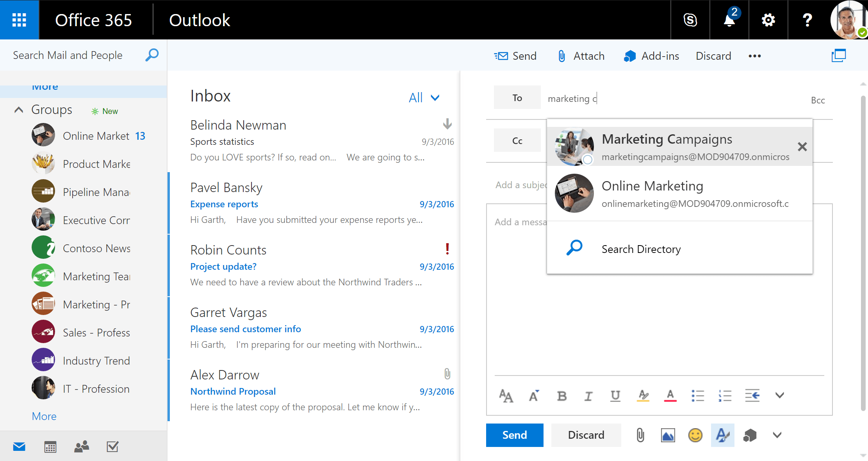The image size is (868, 461).
Task: Click the blue Send button
Action: click(x=515, y=435)
